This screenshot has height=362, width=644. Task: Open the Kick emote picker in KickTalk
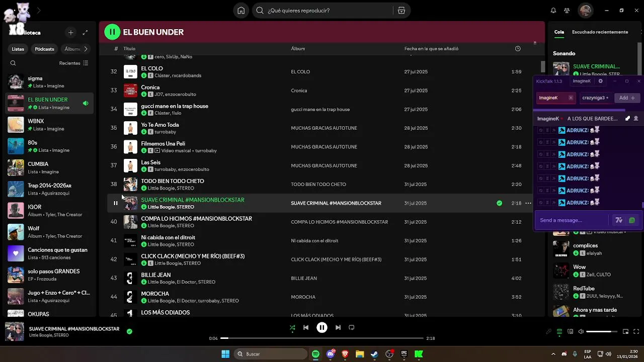tap(632, 220)
